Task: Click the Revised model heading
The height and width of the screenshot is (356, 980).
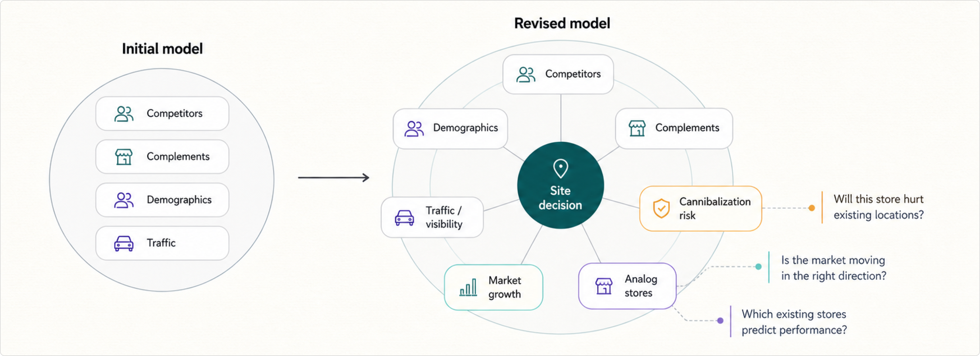Action: tap(562, 23)
